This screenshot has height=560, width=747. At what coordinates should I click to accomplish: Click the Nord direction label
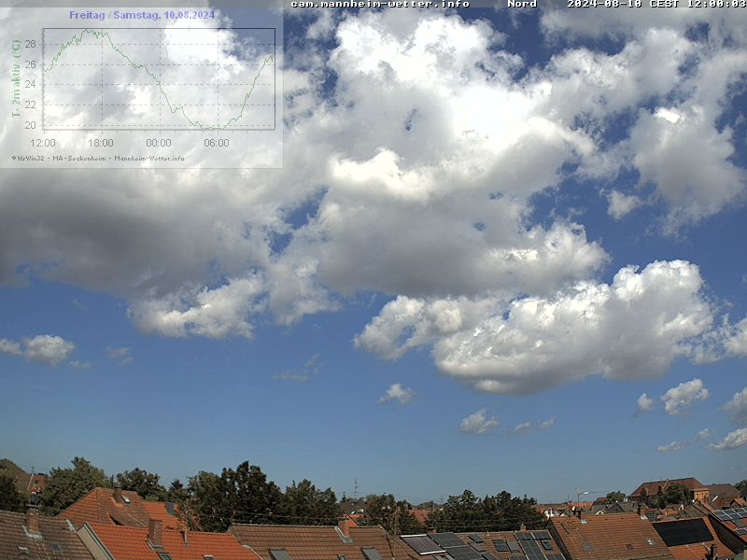click(522, 4)
